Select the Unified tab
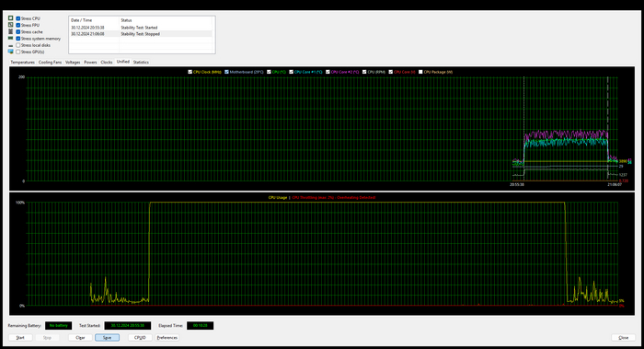Viewport: 644px width, 349px height. pos(122,62)
